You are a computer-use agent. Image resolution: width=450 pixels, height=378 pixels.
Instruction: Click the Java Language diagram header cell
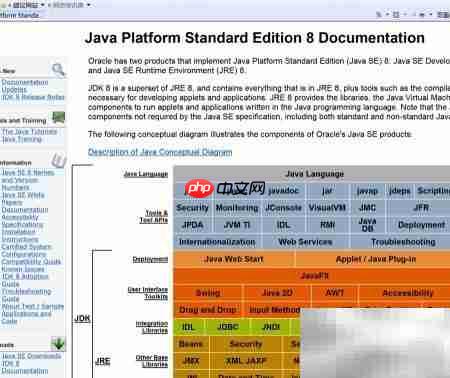tap(314, 174)
